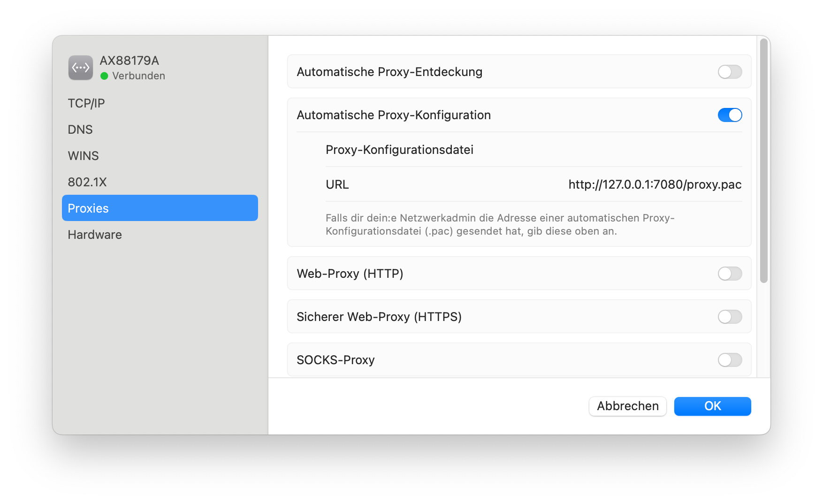Screen dimensions: 823x504
Task: Disable Automatische Proxy-Konfiguration
Action: [x=730, y=115]
